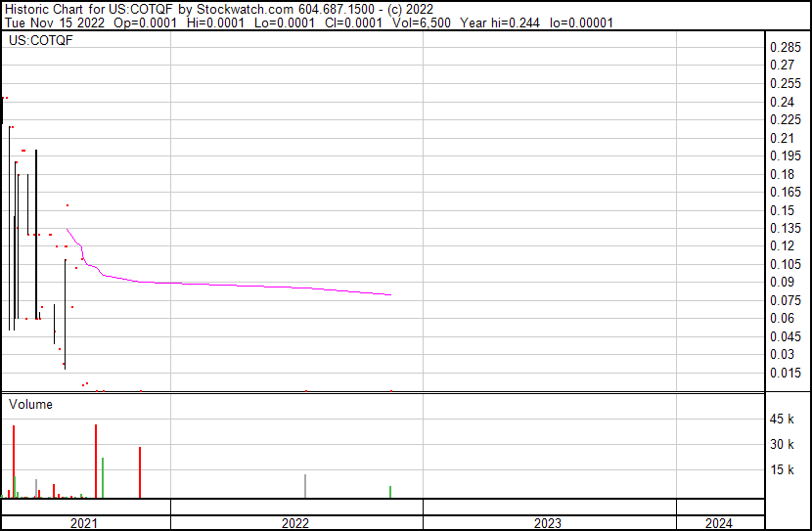This screenshot has height=531, width=812.
Task: Click the magenta moving average line
Action: point(245,285)
